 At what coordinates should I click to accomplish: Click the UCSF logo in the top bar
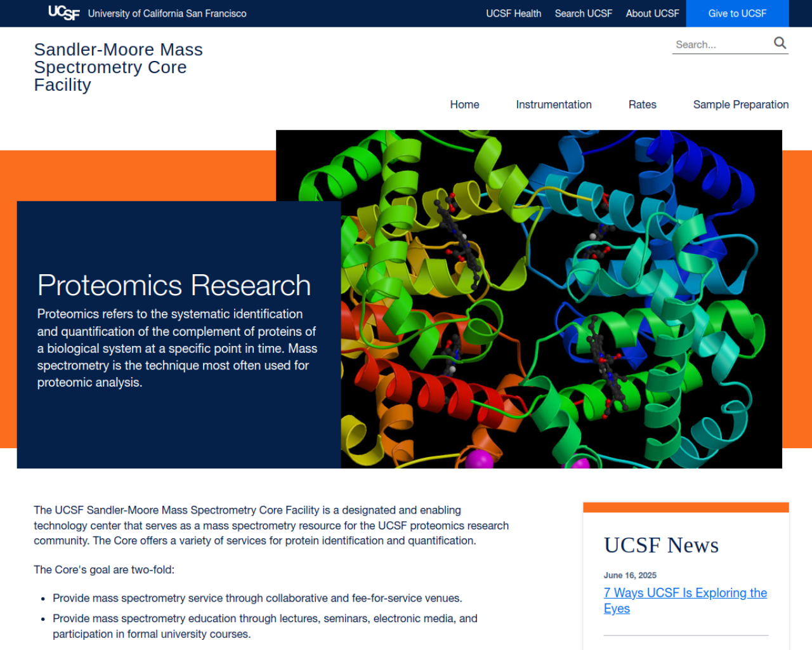(64, 13)
